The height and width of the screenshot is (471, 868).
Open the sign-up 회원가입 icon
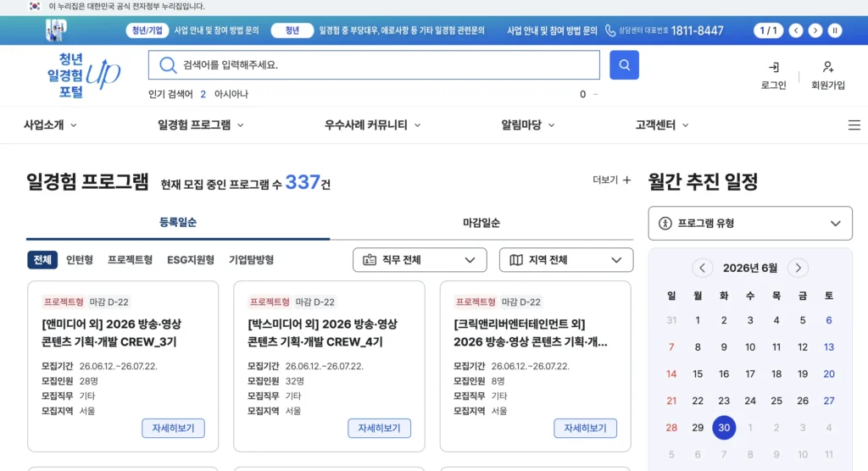[827, 67]
